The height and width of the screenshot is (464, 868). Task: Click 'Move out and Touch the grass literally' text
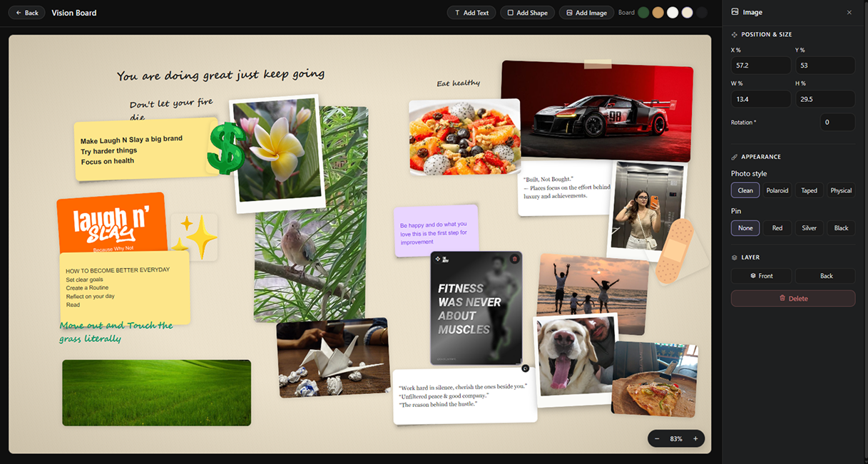116,331
